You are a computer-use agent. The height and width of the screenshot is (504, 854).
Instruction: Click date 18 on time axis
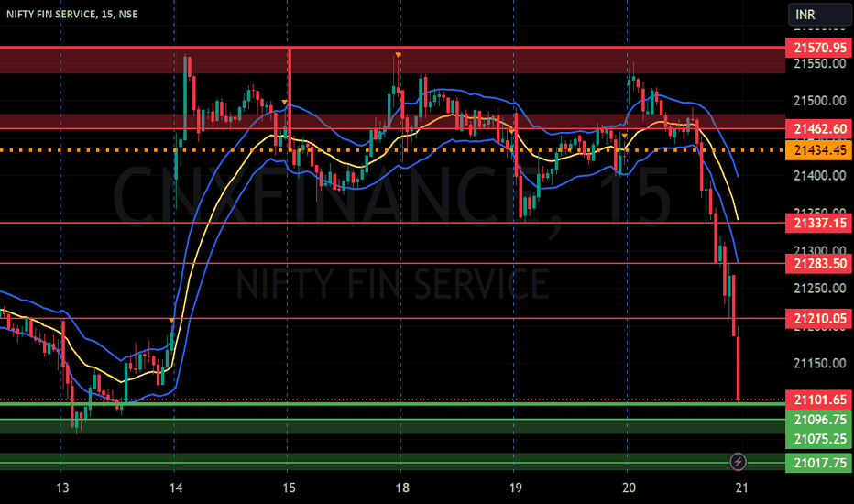[x=402, y=488]
